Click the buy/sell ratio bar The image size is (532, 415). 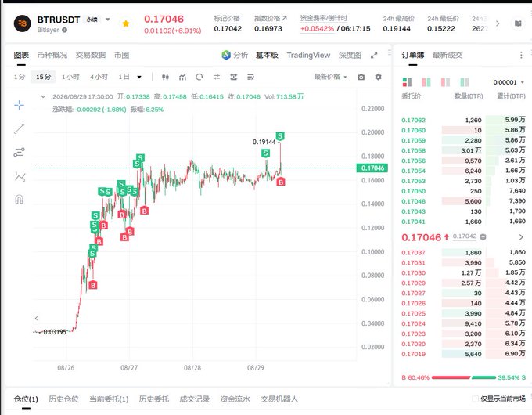click(463, 377)
